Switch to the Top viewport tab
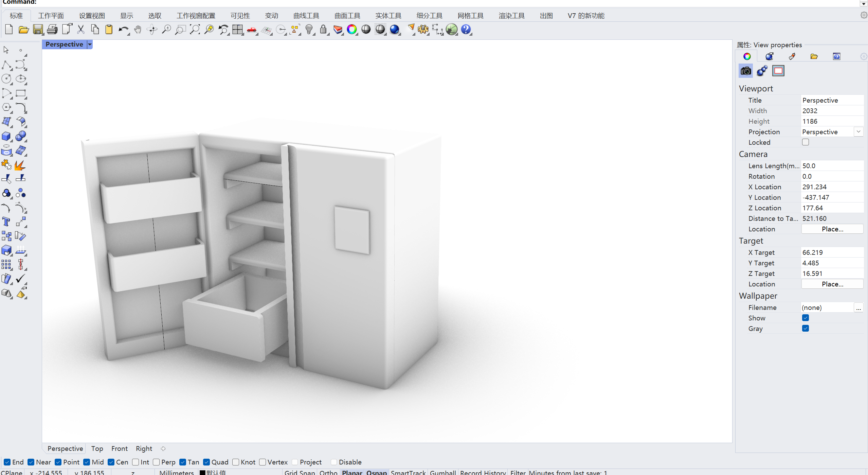 (97, 448)
